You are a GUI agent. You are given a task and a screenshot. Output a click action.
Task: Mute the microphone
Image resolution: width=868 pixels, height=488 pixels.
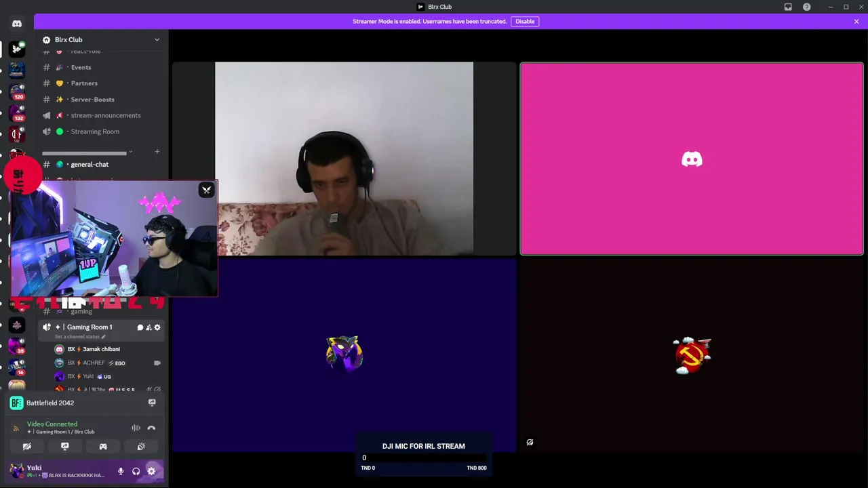[x=121, y=471]
